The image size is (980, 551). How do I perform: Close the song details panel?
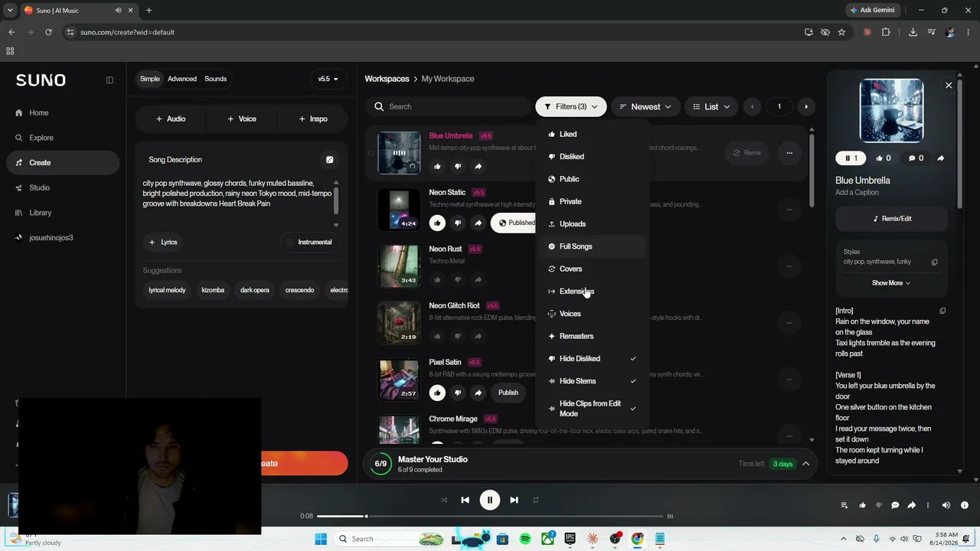pos(949,85)
